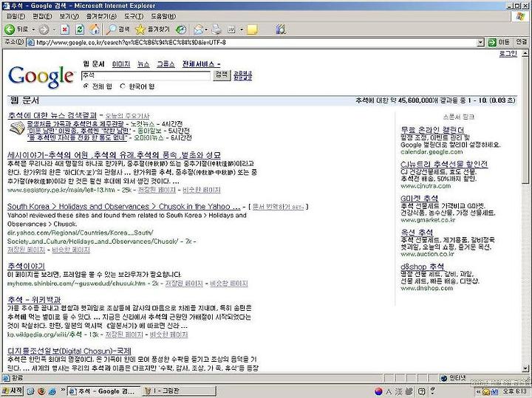
Task: Open the 파일(F) menu
Action: tap(16, 16)
